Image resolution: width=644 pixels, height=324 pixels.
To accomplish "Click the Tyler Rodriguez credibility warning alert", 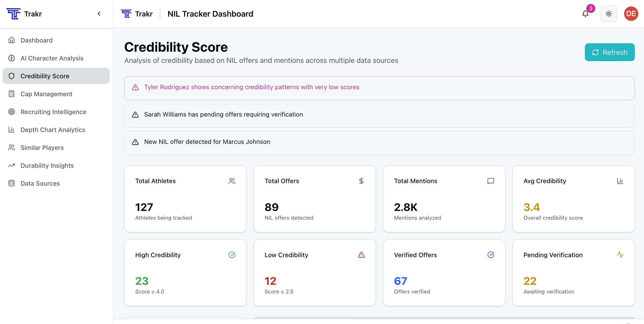I will 251,87.
